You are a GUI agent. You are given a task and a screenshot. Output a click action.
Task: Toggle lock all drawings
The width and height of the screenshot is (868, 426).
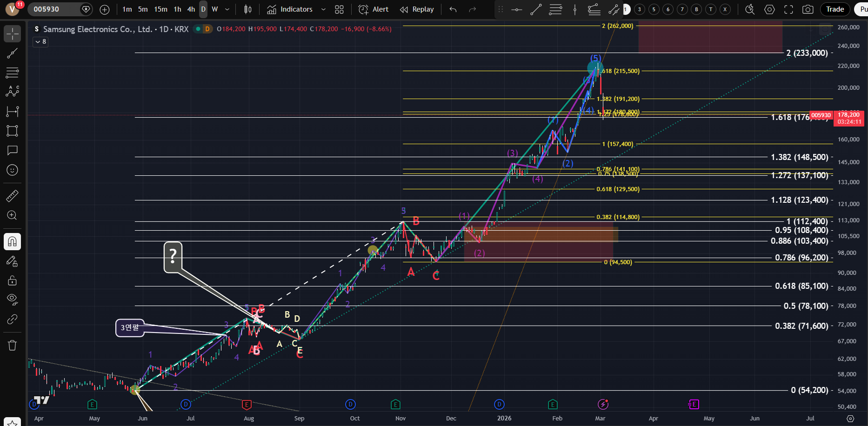(x=12, y=280)
